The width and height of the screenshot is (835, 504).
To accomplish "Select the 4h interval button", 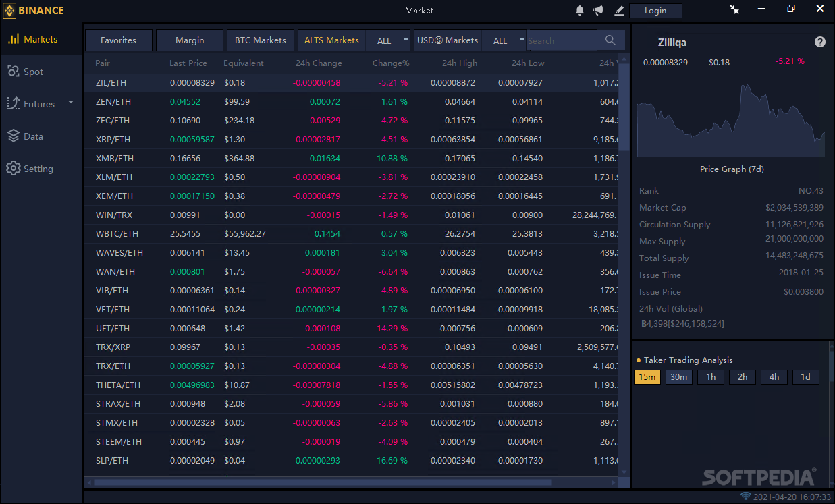I will pyautogui.click(x=774, y=377).
